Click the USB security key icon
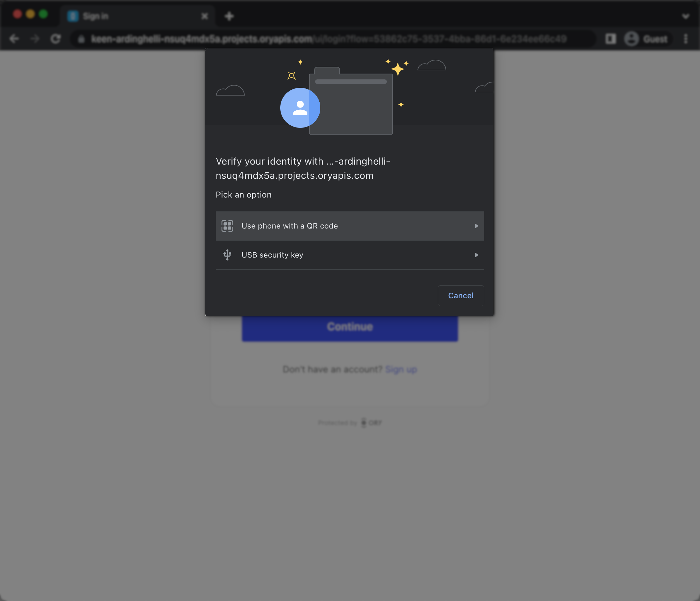700x601 pixels. pos(227,255)
